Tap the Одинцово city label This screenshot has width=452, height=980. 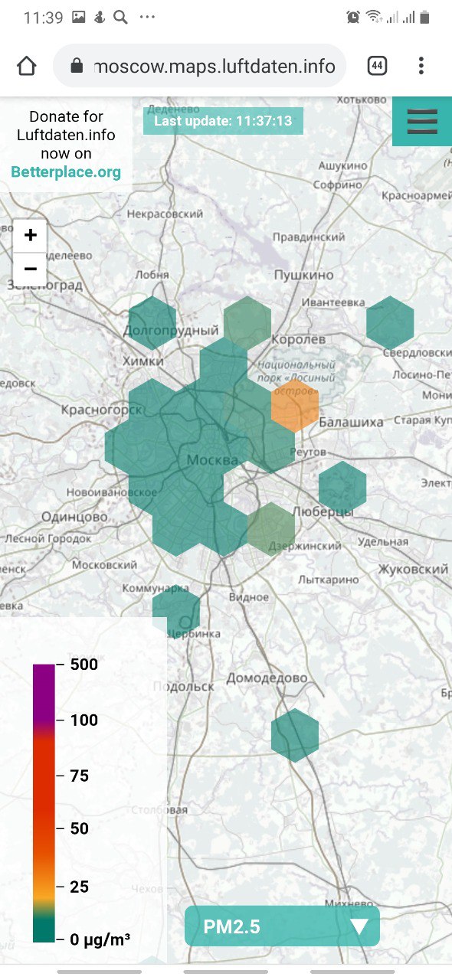(74, 517)
